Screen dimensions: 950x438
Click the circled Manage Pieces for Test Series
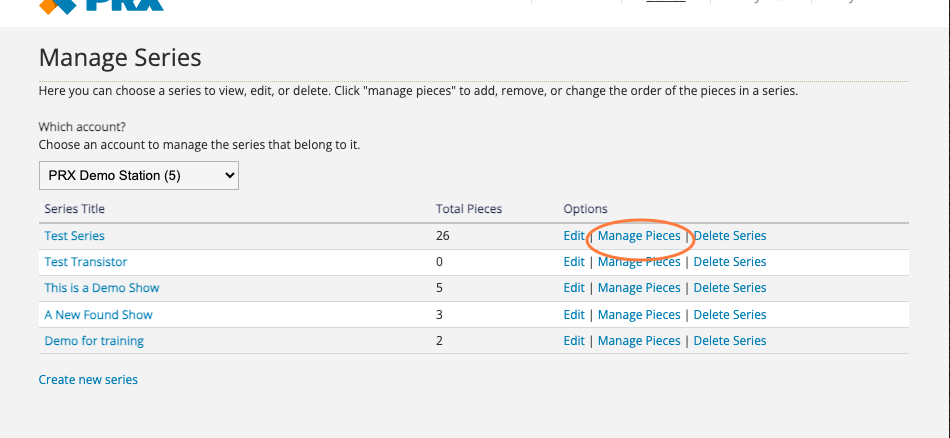[x=639, y=236]
